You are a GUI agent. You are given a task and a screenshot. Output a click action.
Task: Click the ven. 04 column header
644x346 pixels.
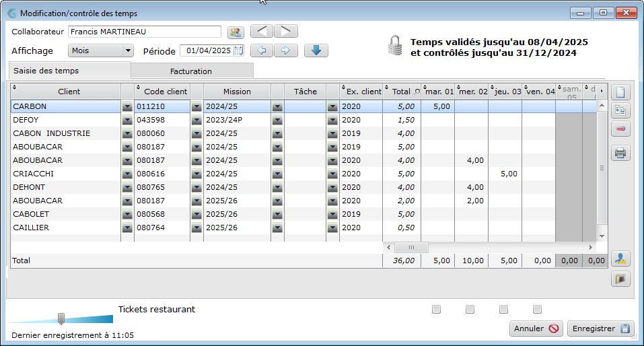pos(539,92)
